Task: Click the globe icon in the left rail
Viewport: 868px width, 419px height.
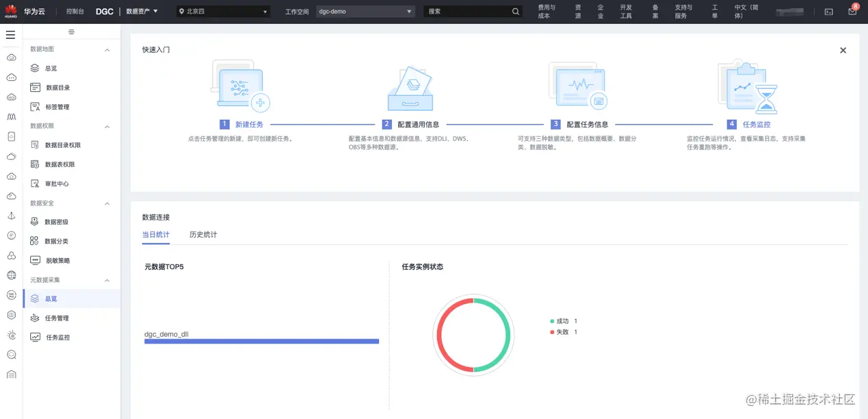Action: pyautogui.click(x=11, y=275)
